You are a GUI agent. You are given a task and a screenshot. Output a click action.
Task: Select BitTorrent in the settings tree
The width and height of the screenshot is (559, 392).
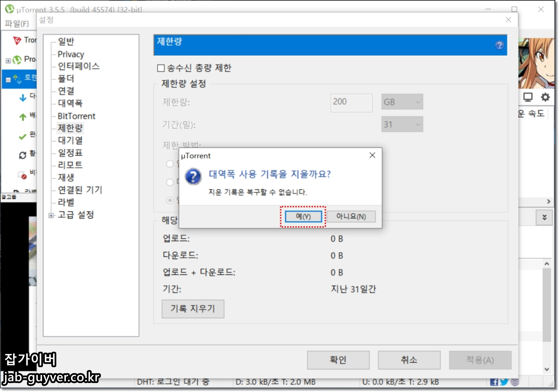pyautogui.click(x=76, y=116)
